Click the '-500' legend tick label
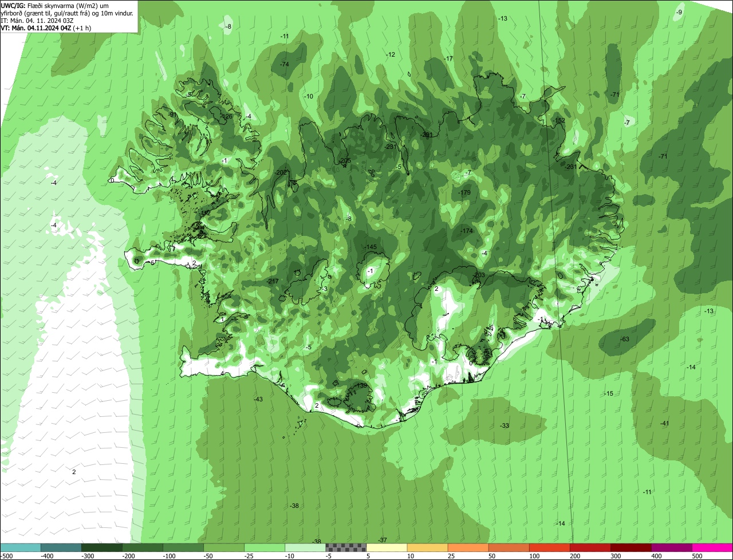This screenshot has width=733, height=560. [x=7, y=556]
